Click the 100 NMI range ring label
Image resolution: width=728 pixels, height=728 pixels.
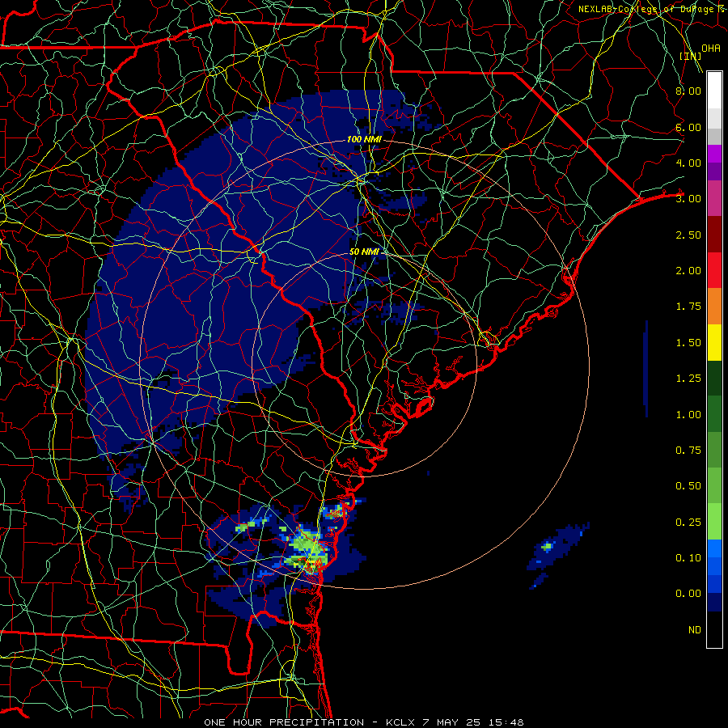pyautogui.click(x=364, y=139)
